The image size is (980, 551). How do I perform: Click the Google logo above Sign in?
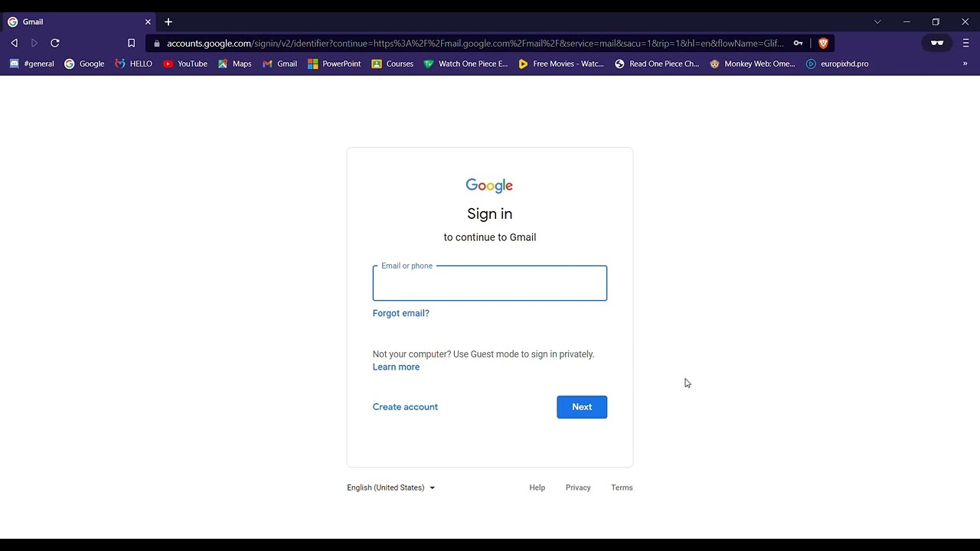(x=489, y=186)
